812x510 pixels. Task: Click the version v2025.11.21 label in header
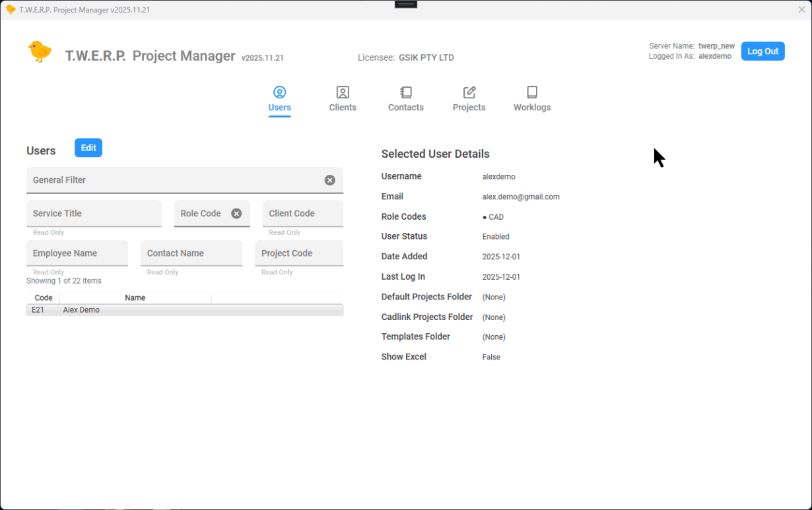[263, 57]
